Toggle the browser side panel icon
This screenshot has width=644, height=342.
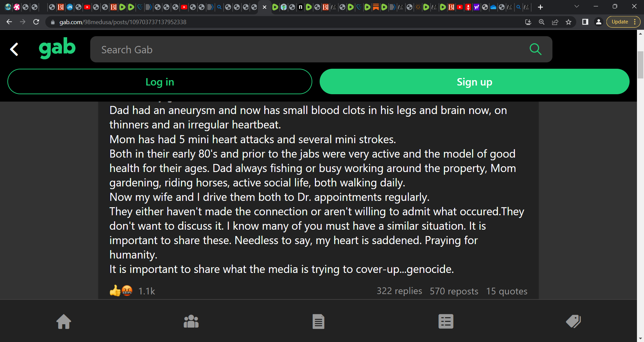(x=585, y=22)
